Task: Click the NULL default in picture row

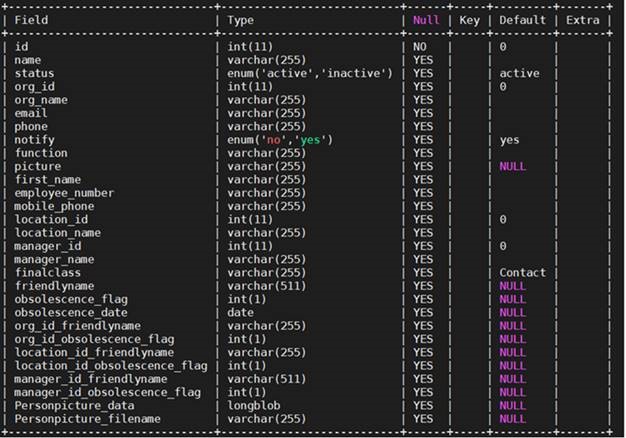Action: point(513,166)
